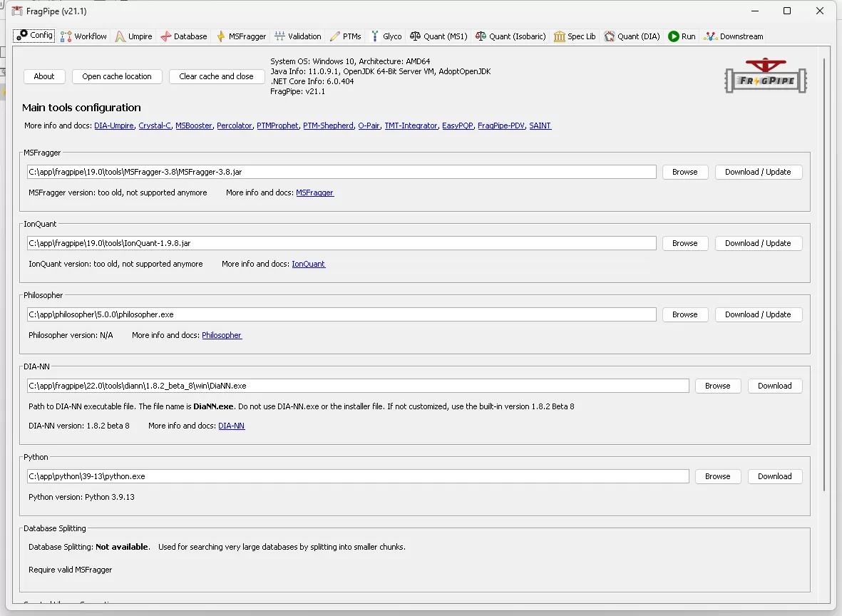Download the DIA-NN executable
Screen dimensions: 842x616
[x=774, y=386]
